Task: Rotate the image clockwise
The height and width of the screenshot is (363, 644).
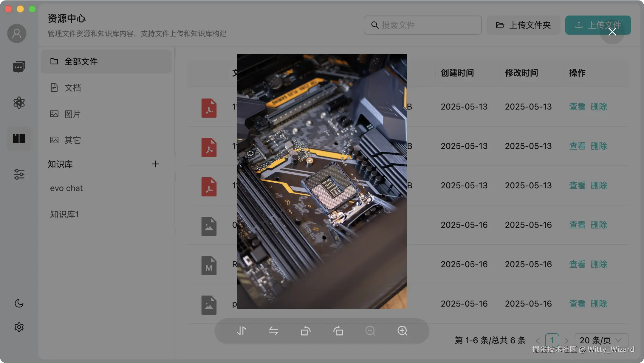Action: click(x=338, y=331)
